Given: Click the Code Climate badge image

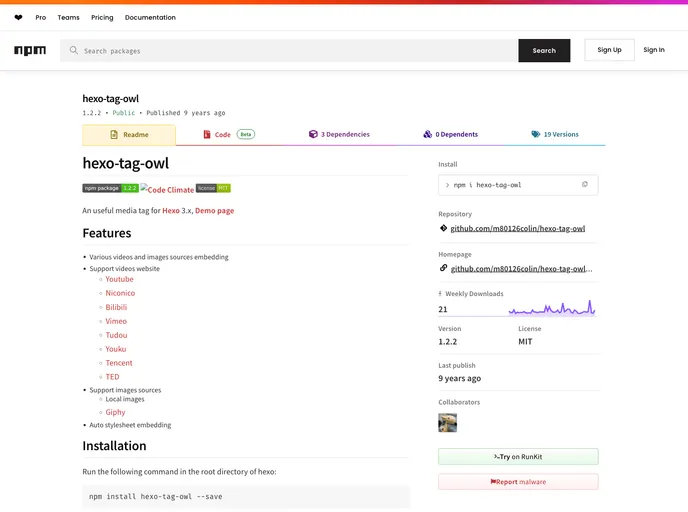Looking at the screenshot, I should coord(167,189).
